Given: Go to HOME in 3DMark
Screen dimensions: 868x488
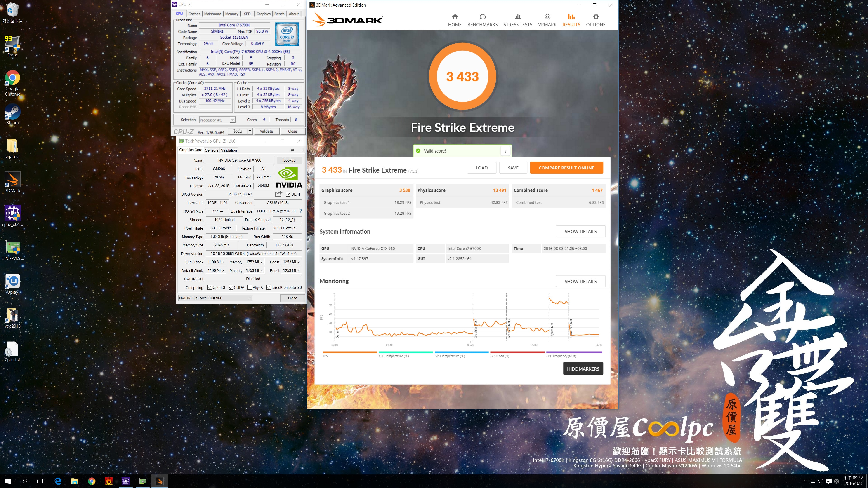Looking at the screenshot, I should coord(455,20).
